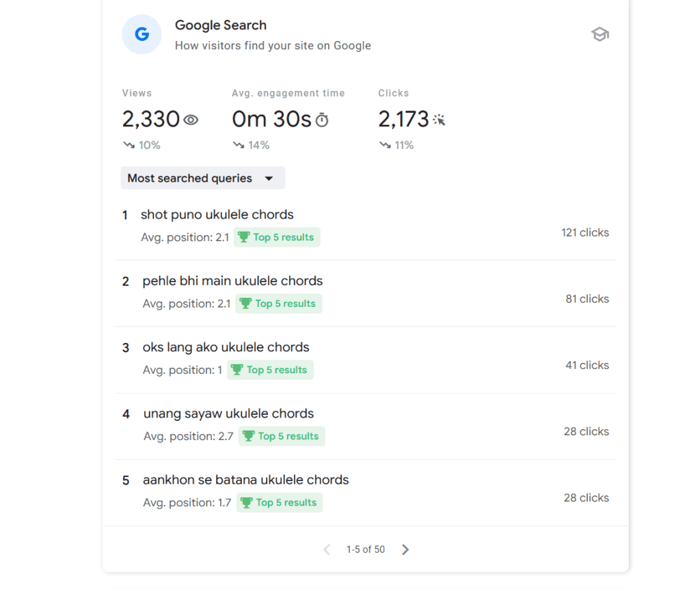The image size is (700, 589).
Task: Open the unang sayaw ukulele chords query
Action: 228,413
